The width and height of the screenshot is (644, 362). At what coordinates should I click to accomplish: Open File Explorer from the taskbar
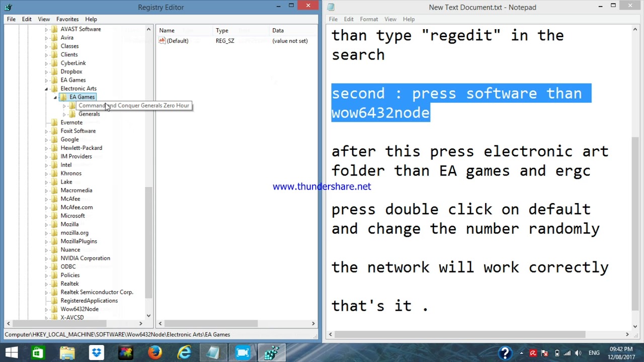pos(67,353)
